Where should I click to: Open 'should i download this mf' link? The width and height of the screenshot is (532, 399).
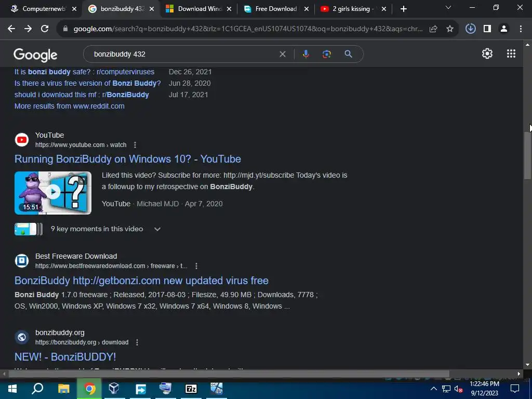pyautogui.click(x=82, y=95)
